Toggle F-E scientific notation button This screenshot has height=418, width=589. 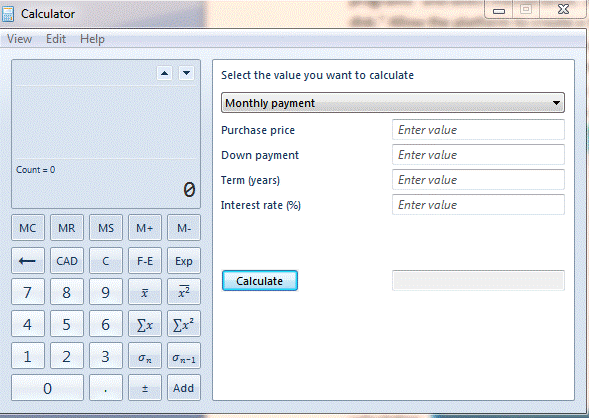pos(145,261)
